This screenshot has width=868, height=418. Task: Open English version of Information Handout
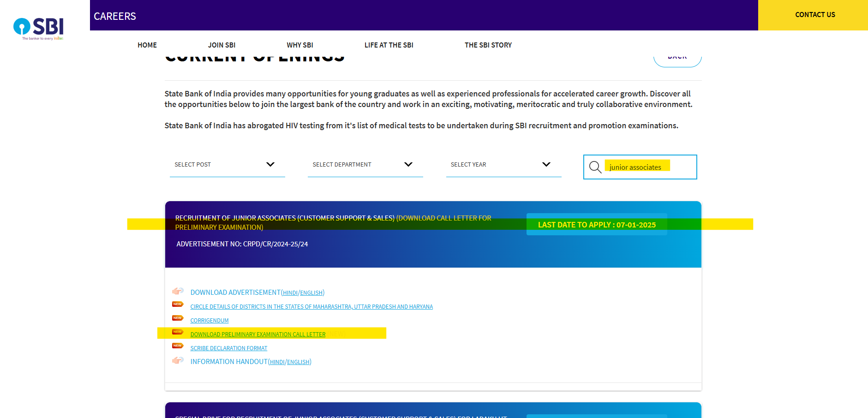pyautogui.click(x=298, y=362)
